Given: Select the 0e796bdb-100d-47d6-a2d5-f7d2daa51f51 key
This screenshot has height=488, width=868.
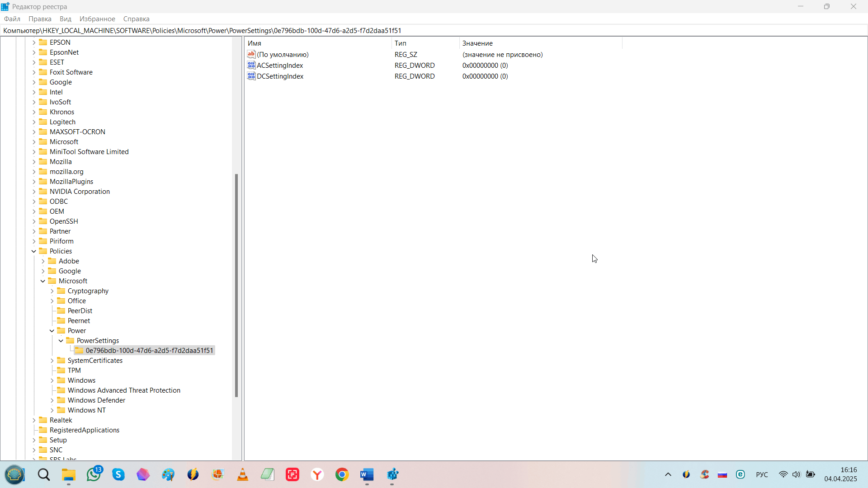Looking at the screenshot, I should click(x=149, y=351).
